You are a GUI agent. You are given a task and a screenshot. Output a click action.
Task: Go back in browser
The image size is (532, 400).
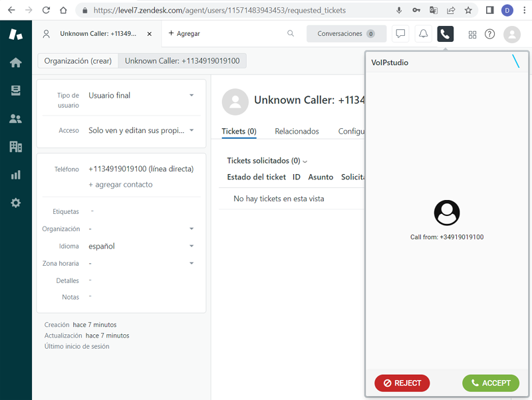pyautogui.click(x=11, y=10)
